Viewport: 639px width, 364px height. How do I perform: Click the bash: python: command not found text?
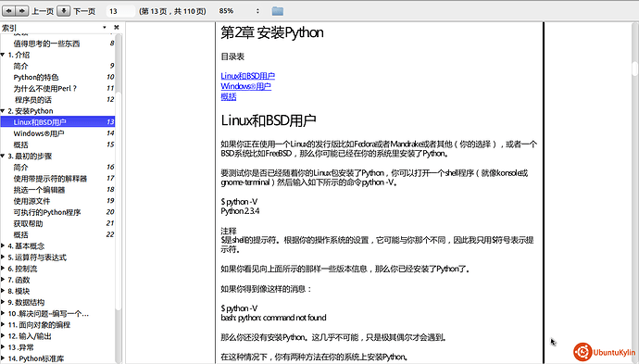coord(273,318)
